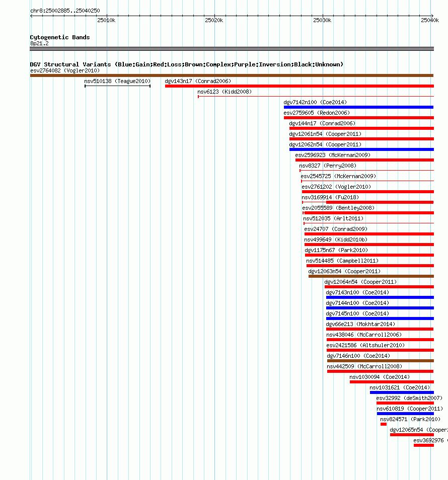Select the blue dgv12062n54 gain bar
Viewport: 448px width, 480px height.
click(x=361, y=149)
